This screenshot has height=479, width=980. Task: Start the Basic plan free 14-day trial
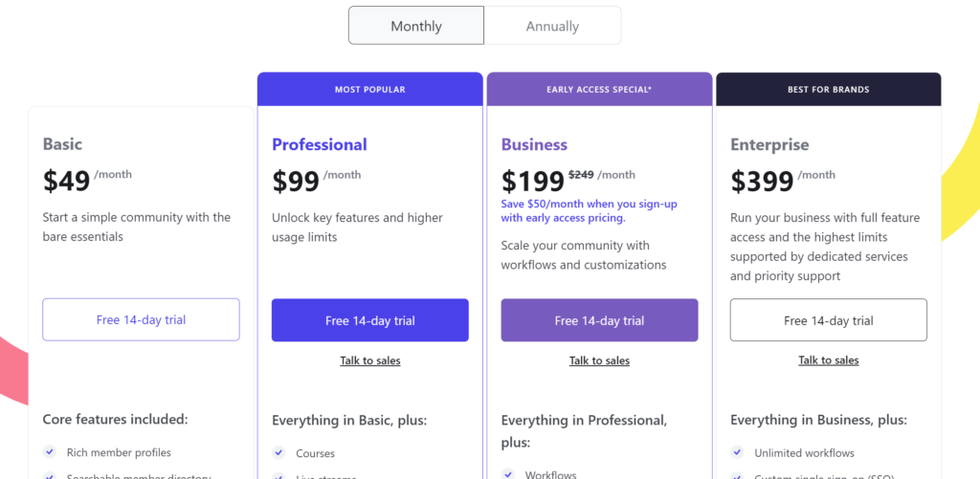tap(141, 320)
